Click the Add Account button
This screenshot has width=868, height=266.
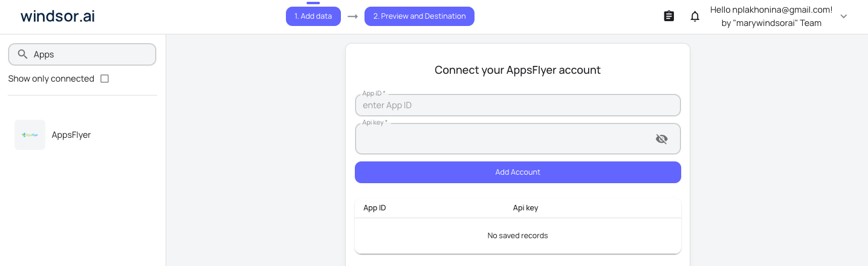(x=518, y=172)
